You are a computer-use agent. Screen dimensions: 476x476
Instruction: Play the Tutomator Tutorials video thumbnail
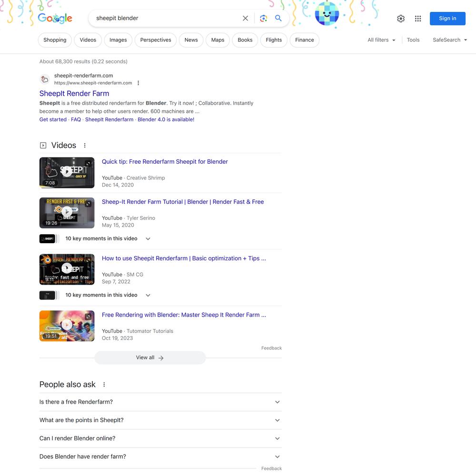click(67, 326)
